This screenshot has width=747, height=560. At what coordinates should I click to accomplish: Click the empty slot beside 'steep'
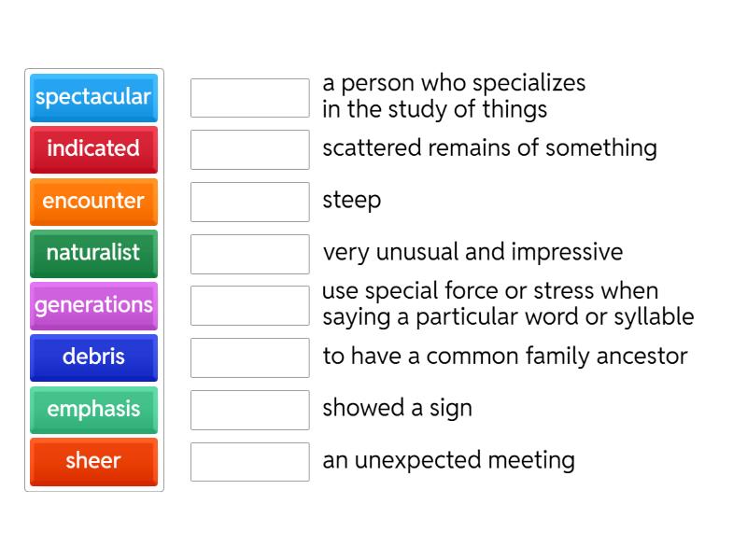[249, 202]
